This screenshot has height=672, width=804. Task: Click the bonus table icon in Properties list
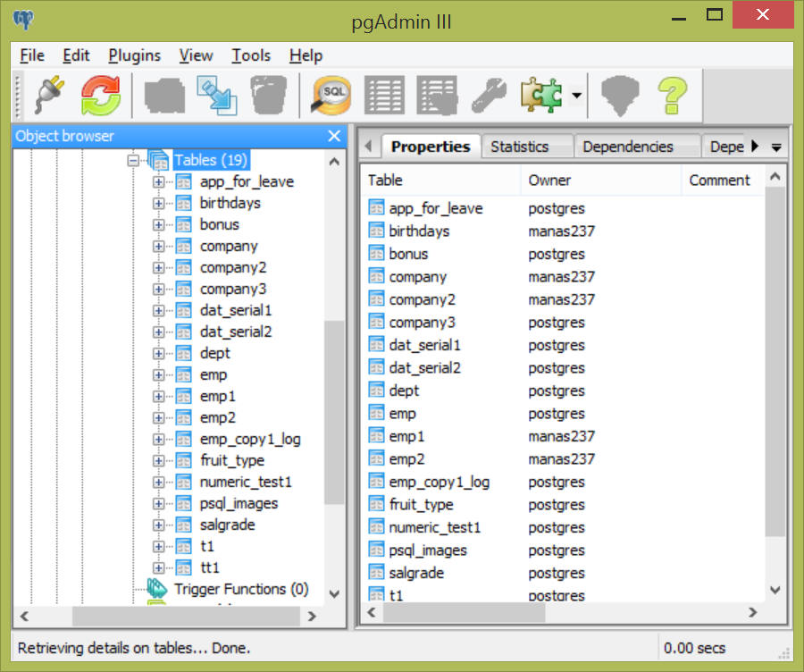(x=376, y=254)
